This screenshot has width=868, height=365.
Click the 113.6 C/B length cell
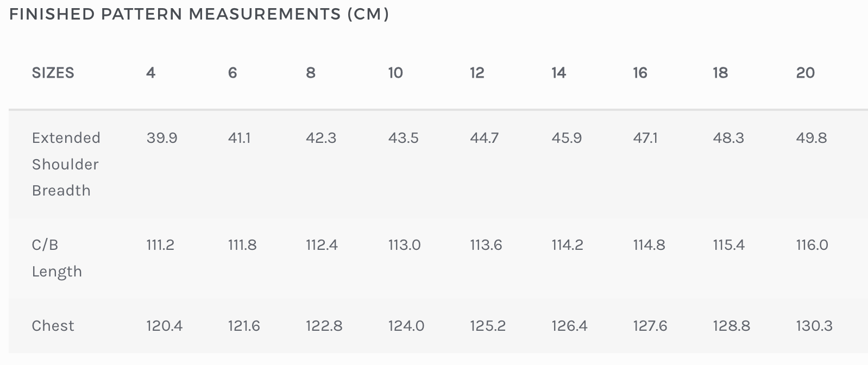tap(486, 245)
